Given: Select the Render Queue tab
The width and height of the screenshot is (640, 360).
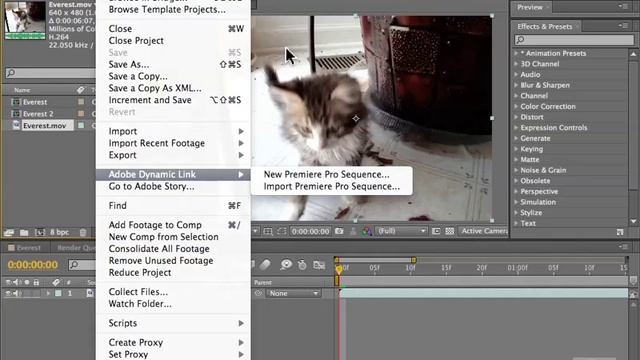Looking at the screenshot, I should [x=76, y=248].
